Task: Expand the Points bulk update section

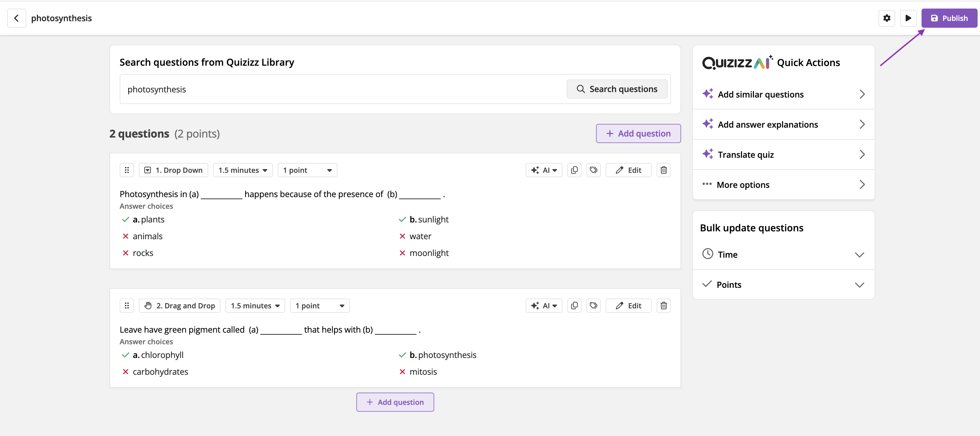Action: click(783, 284)
